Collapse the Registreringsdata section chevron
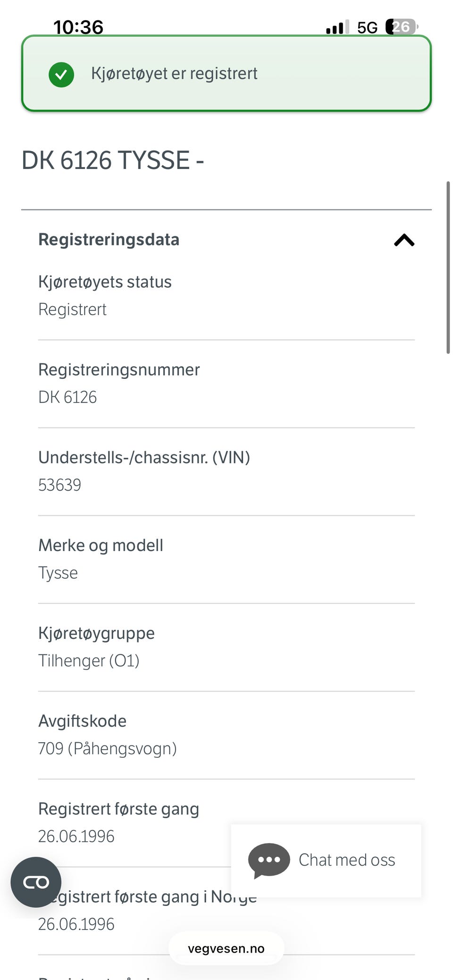 [x=404, y=240]
